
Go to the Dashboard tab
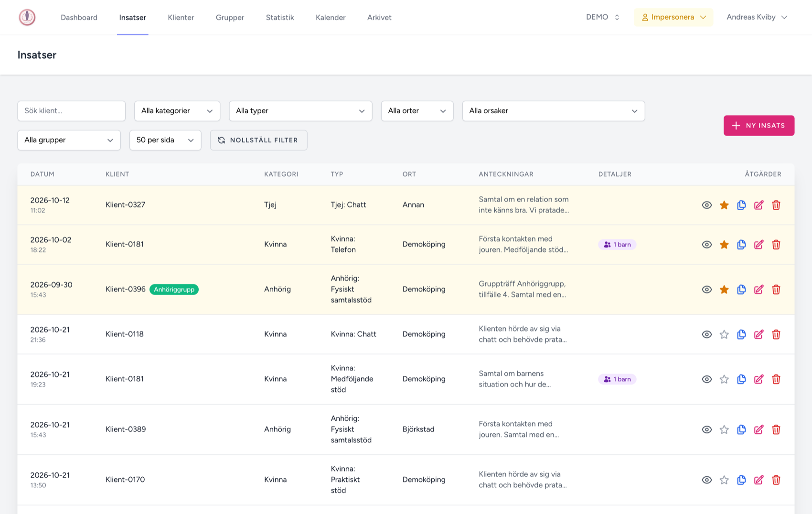pos(79,18)
